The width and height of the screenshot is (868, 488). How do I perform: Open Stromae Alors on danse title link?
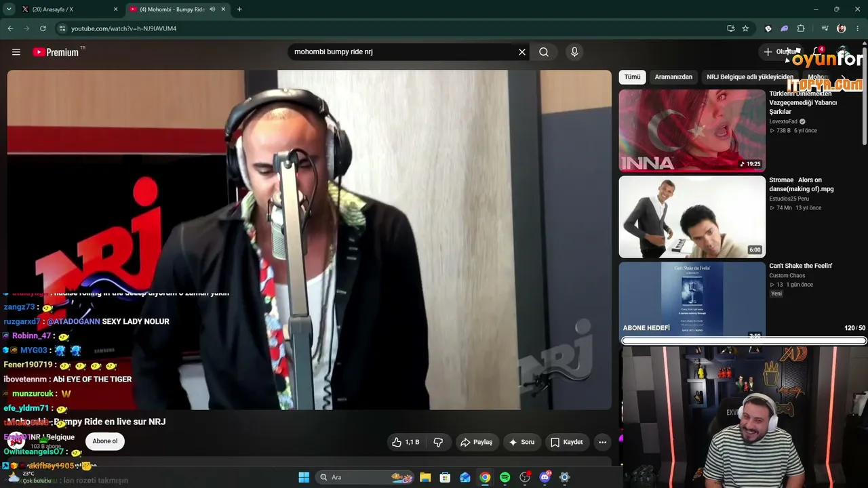[802, 184]
